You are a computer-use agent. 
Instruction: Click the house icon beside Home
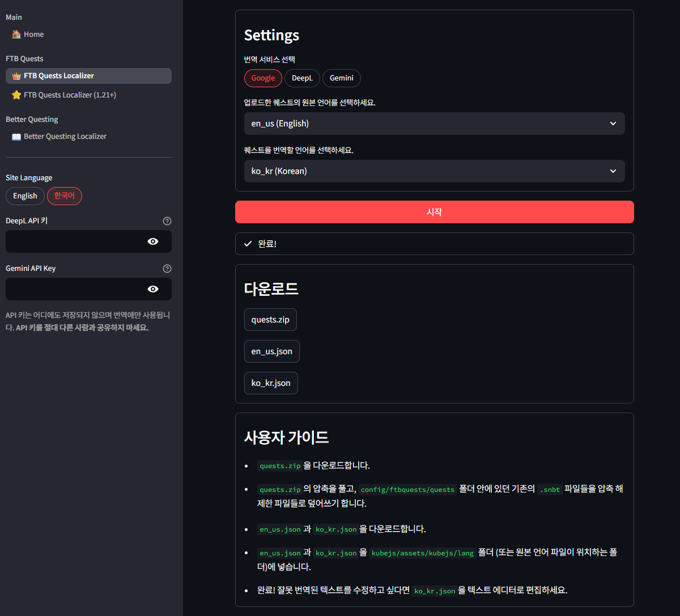point(16,35)
